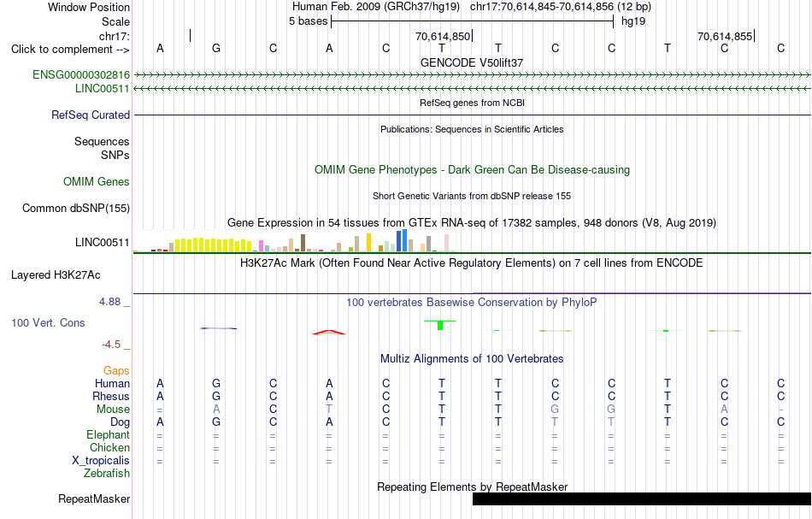Click the 'Click to complement' label
Viewport: 812px width, 519px height.
70,50
